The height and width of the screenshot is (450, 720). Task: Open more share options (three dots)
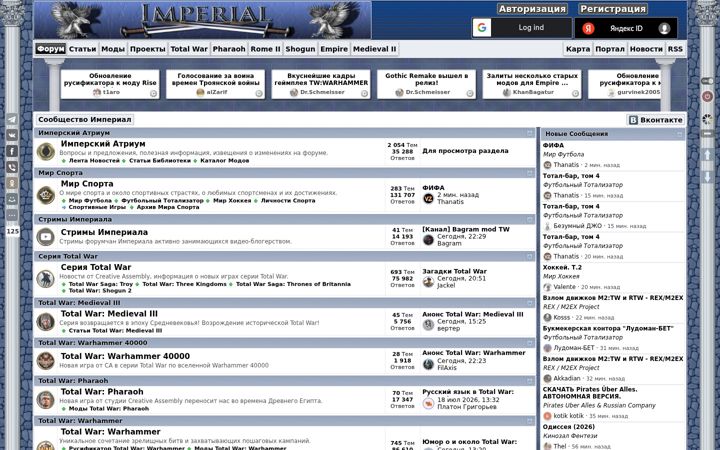12,215
